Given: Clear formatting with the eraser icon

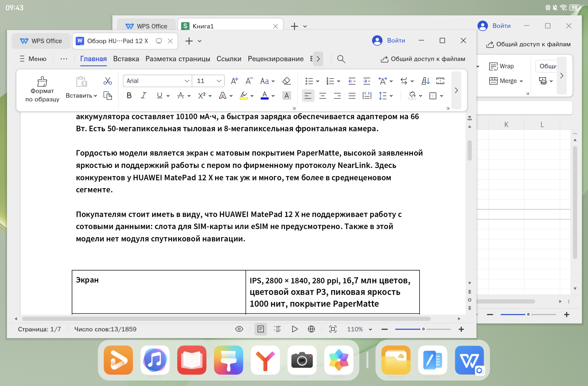Looking at the screenshot, I should (286, 81).
